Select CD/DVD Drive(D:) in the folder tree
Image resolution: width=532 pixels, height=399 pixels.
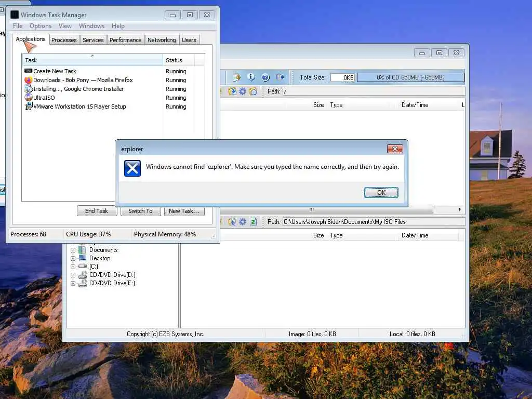pyautogui.click(x=112, y=275)
